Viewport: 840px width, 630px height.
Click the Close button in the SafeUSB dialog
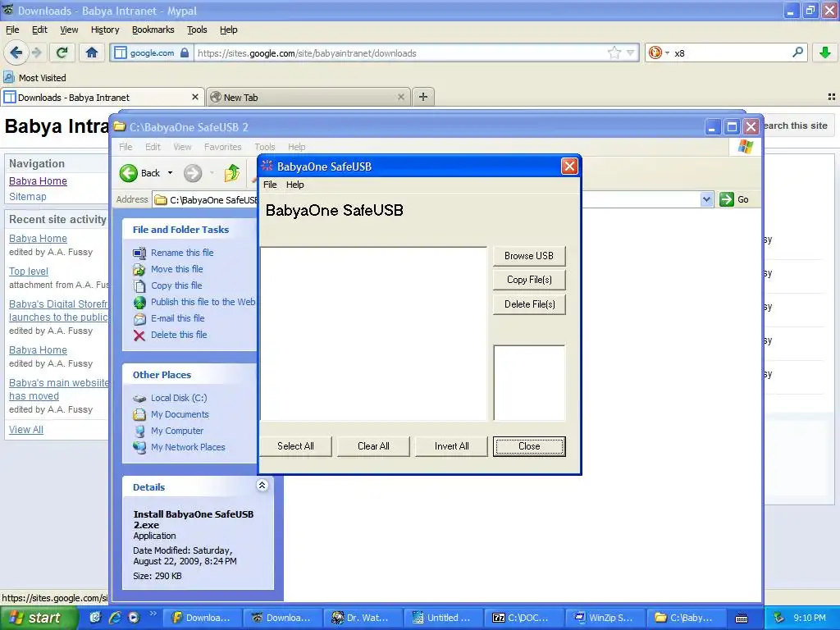point(529,446)
